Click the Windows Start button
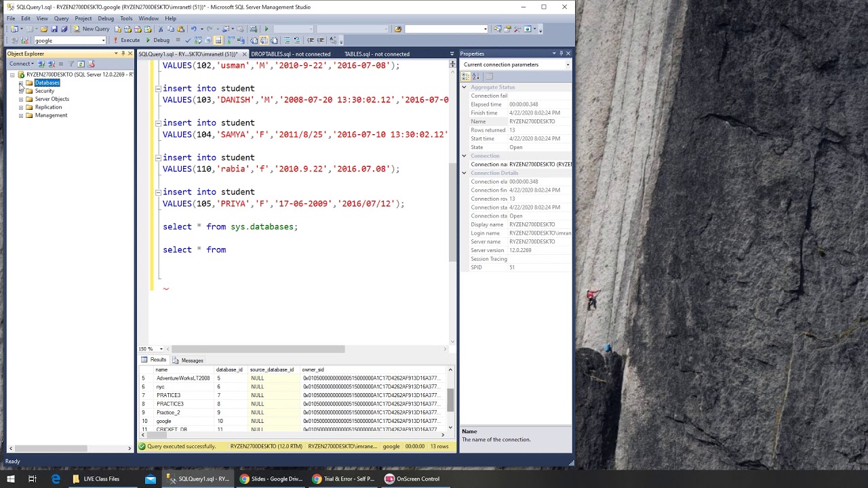Image resolution: width=868 pixels, height=488 pixels. click(x=10, y=479)
